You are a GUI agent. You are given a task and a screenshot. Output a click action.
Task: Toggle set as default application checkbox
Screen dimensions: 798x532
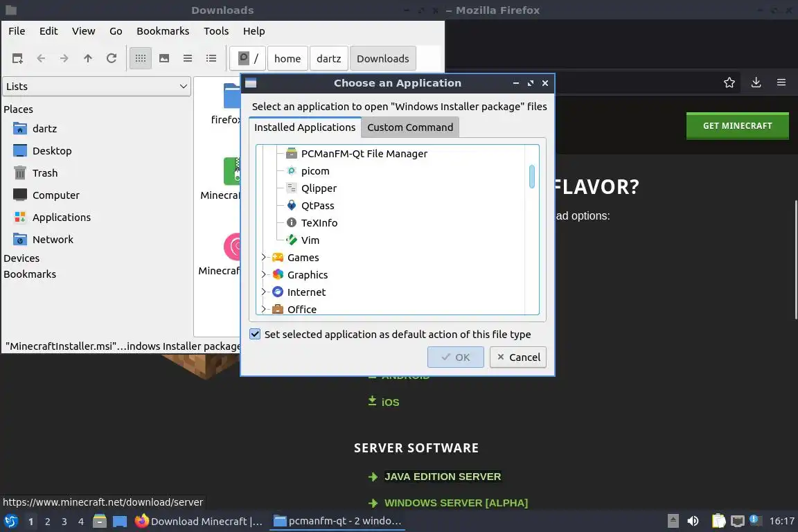pyautogui.click(x=255, y=334)
